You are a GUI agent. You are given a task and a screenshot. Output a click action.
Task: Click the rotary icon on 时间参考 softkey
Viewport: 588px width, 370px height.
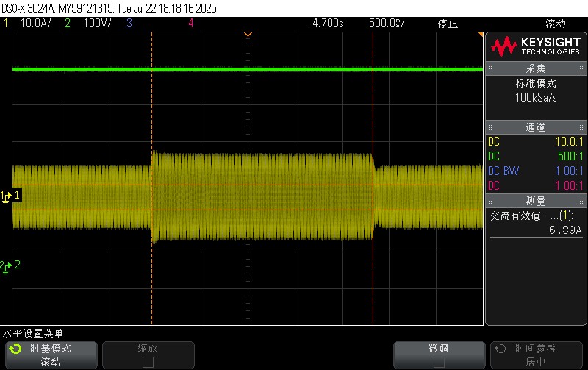pyautogui.click(x=501, y=348)
